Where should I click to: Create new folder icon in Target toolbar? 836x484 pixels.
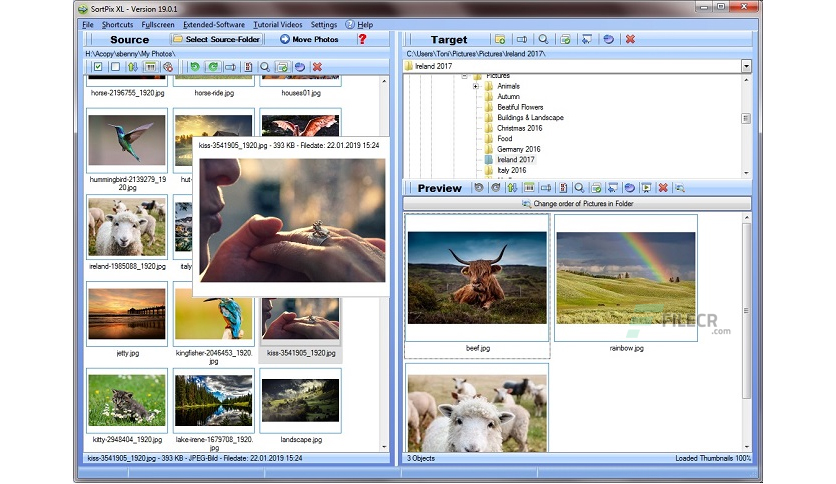pos(500,39)
